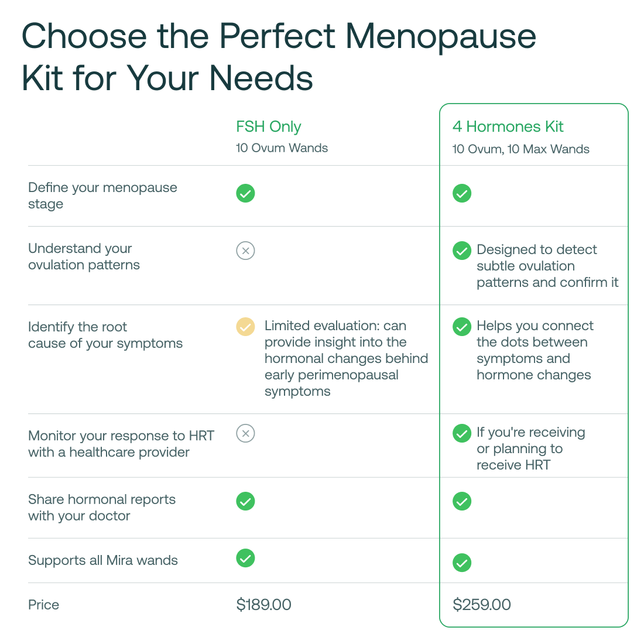Click FSH Only checkmark for sharing reports

[x=245, y=501]
